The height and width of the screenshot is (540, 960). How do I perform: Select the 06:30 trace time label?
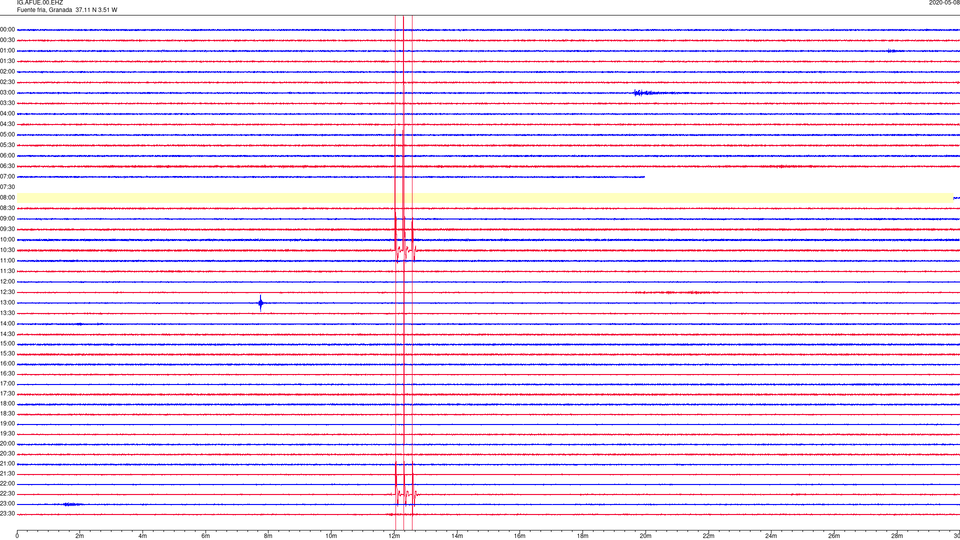[x=7, y=166]
